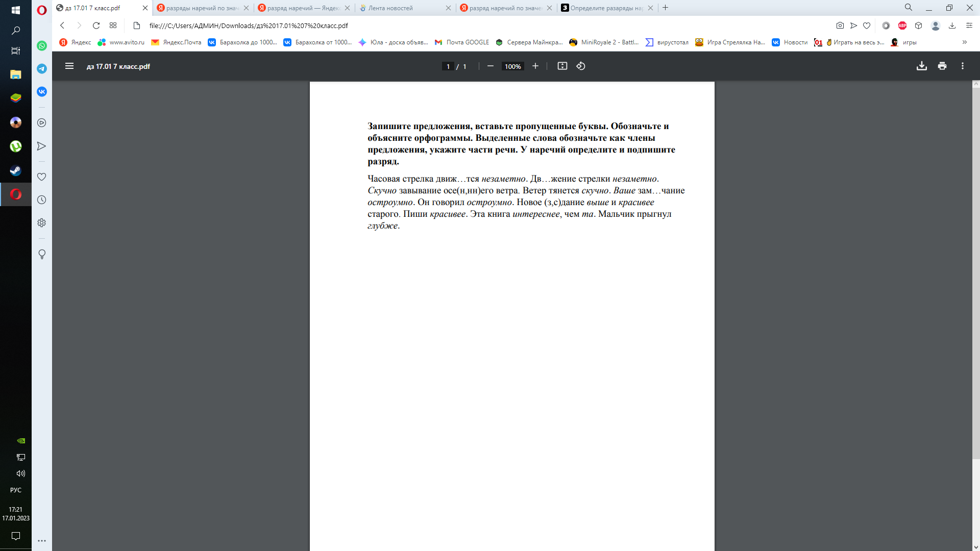Open the lightbulb tips in sidebar
The width and height of the screenshot is (980, 551).
click(42, 254)
